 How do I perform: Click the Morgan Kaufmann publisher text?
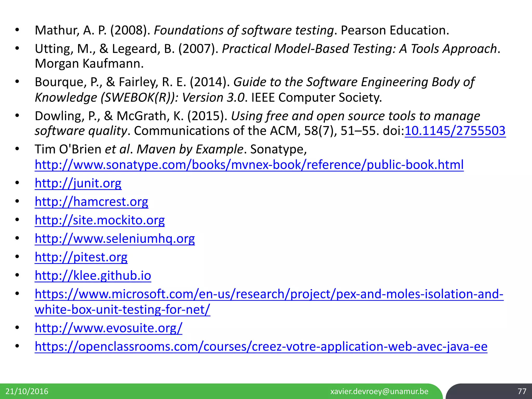[89, 64]
